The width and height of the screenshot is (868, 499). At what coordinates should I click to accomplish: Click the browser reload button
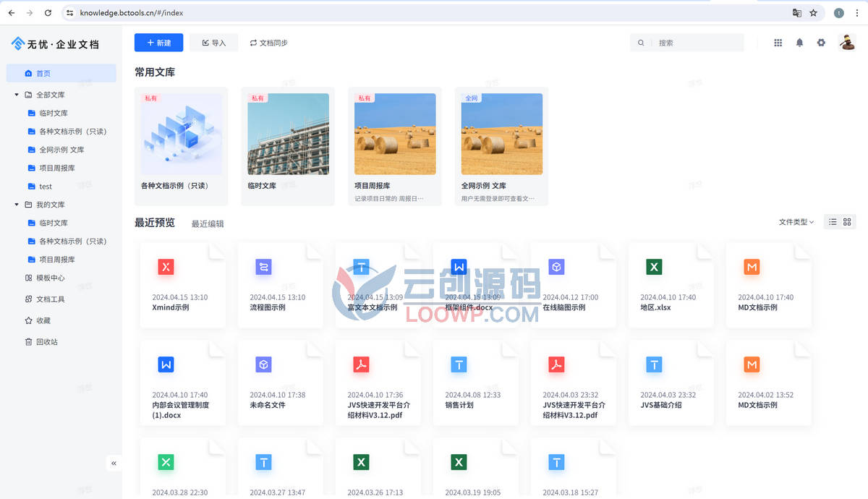48,13
